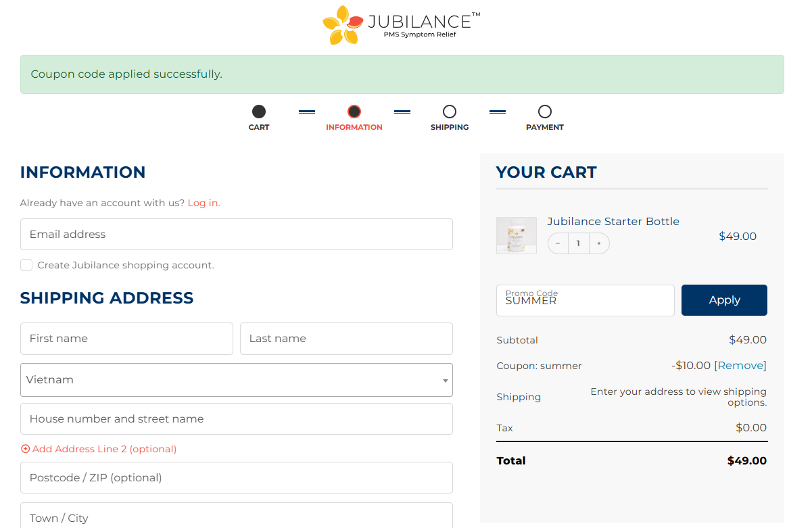Remove the summer coupon
The width and height of the screenshot is (812, 528).
[x=740, y=366]
